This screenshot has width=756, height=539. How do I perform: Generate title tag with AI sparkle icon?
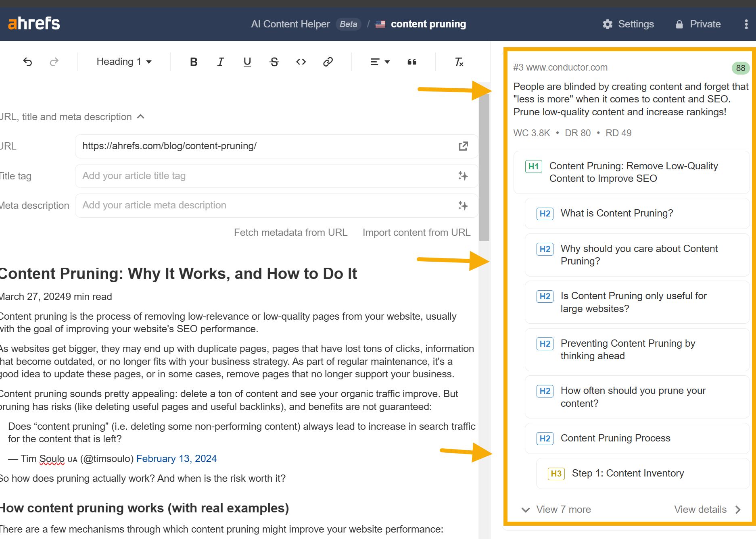coord(463,176)
